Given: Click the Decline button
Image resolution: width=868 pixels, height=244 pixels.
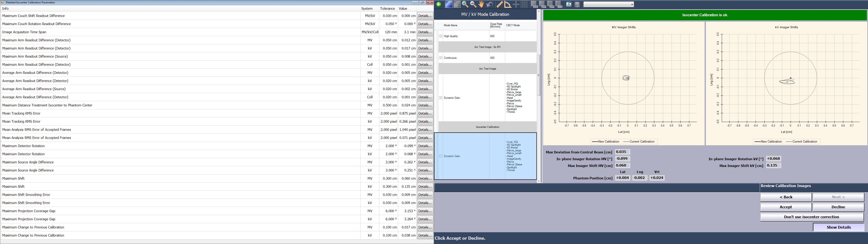Looking at the screenshot, I should point(838,207).
